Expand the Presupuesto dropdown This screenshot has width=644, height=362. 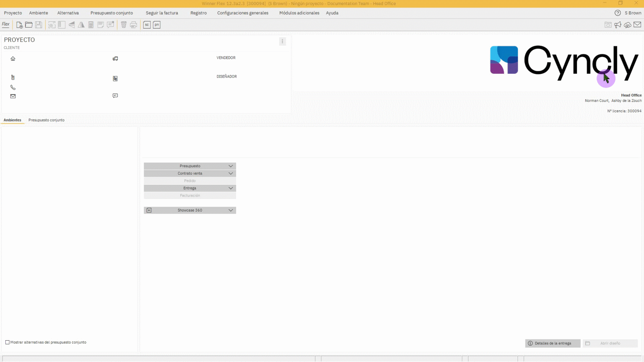click(231, 166)
